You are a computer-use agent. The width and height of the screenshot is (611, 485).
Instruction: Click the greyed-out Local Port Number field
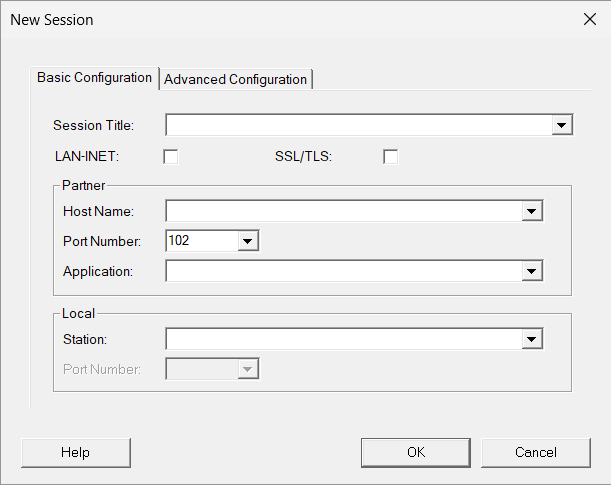pyautogui.click(x=202, y=369)
